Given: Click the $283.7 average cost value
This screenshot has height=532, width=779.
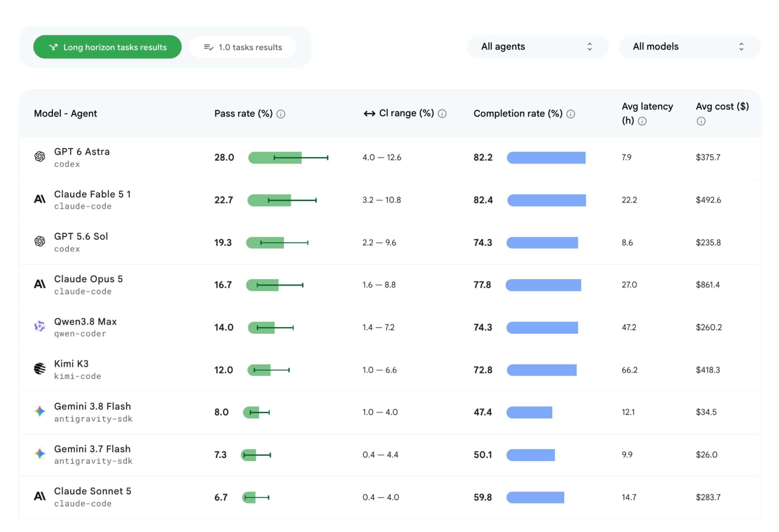Looking at the screenshot, I should [708, 498].
